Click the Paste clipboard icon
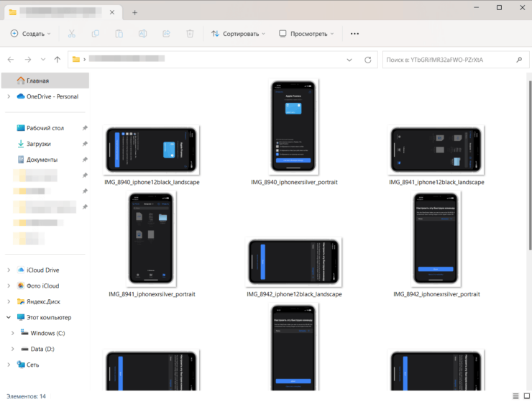The height and width of the screenshot is (402, 532). 119,34
